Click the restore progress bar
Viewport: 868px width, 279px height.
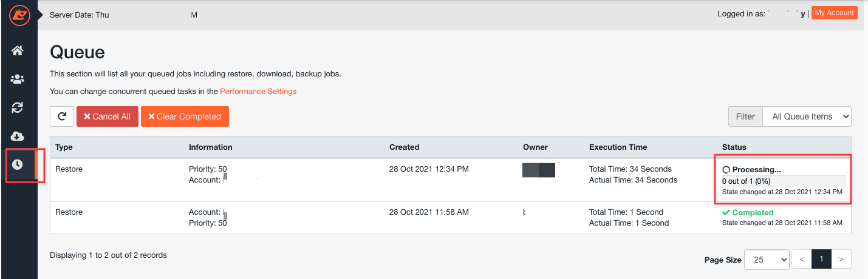click(x=784, y=181)
